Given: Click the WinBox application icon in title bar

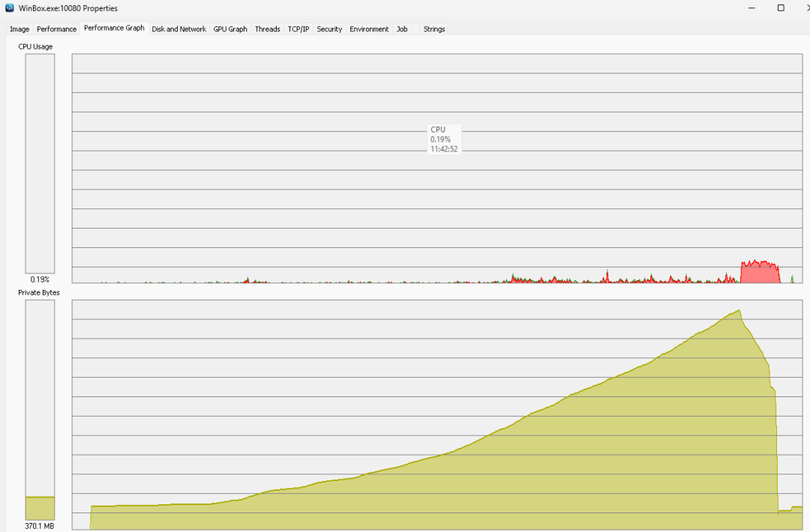Looking at the screenshot, I should tap(9, 7).
